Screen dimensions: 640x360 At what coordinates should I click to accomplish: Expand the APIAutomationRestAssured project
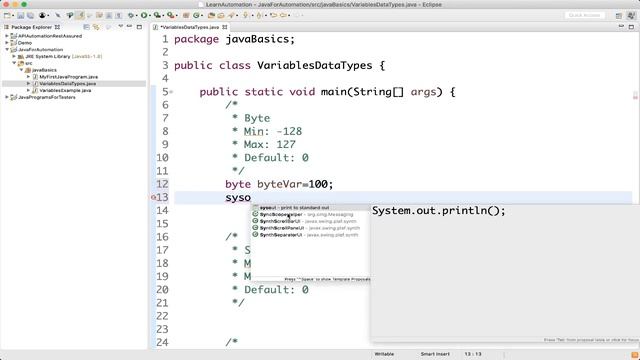click(7, 36)
